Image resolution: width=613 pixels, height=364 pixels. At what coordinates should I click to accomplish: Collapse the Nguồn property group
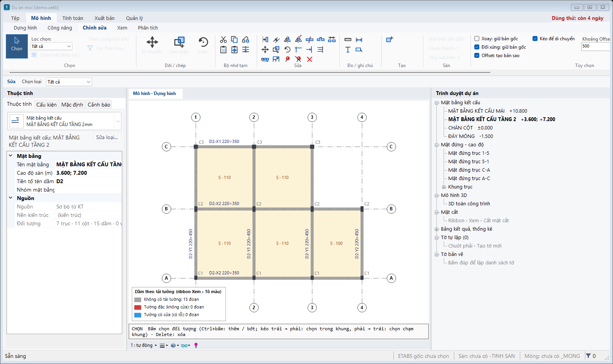point(11,198)
